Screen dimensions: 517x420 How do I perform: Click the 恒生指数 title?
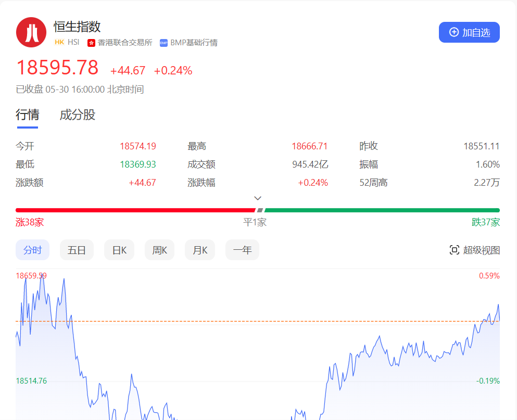click(x=77, y=27)
